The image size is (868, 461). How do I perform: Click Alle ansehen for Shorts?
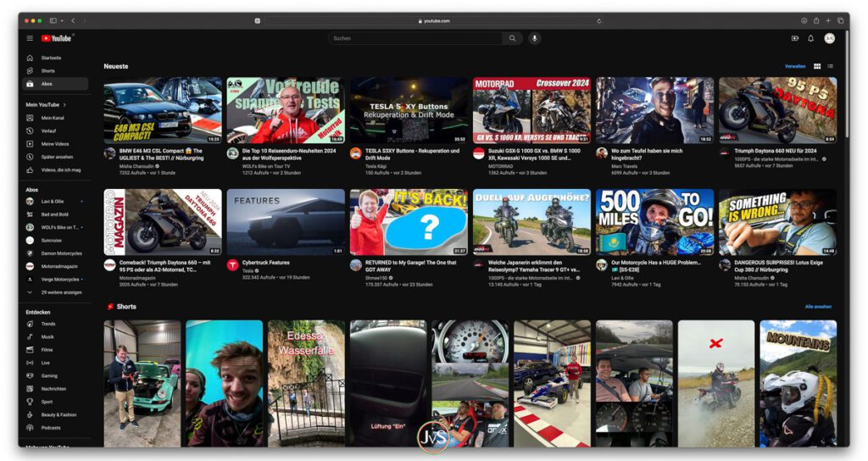[x=818, y=307]
